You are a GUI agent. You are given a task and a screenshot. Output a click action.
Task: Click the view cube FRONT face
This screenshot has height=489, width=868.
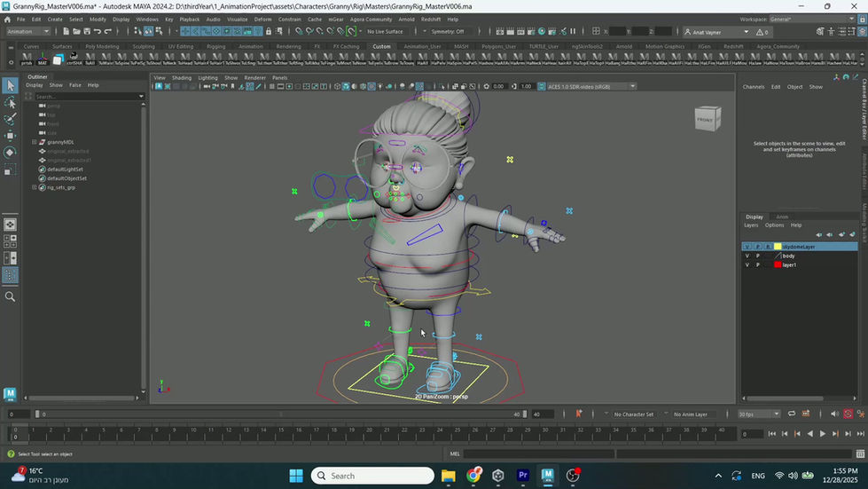[x=704, y=119]
